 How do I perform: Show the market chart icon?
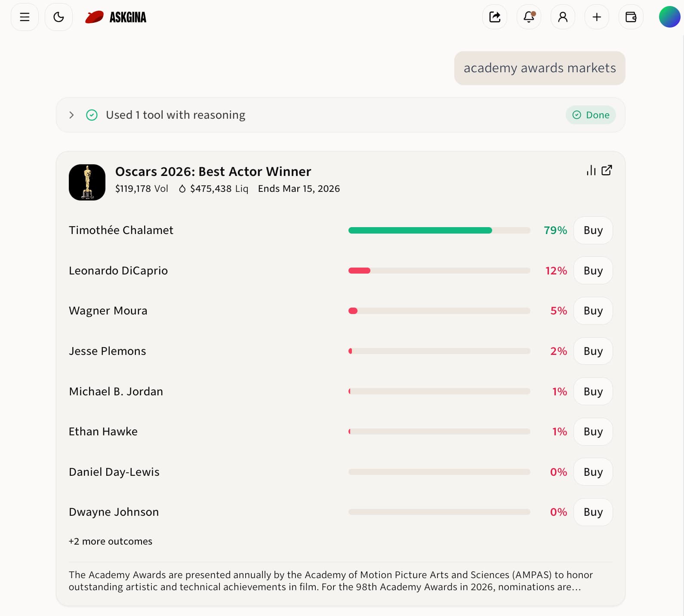coord(591,170)
